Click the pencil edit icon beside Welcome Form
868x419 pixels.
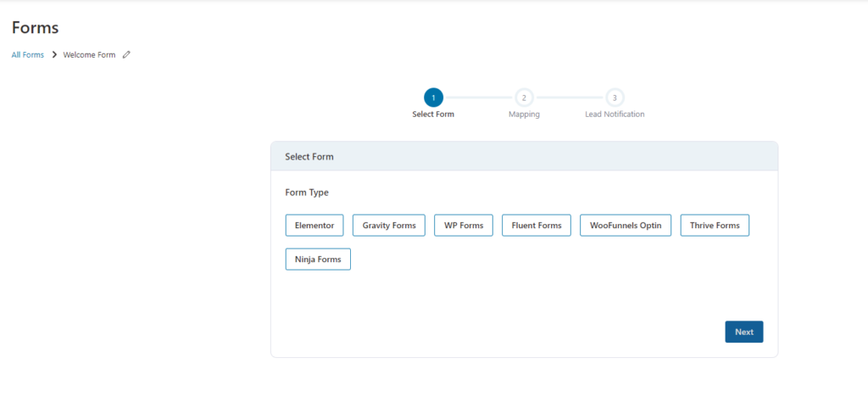(126, 55)
